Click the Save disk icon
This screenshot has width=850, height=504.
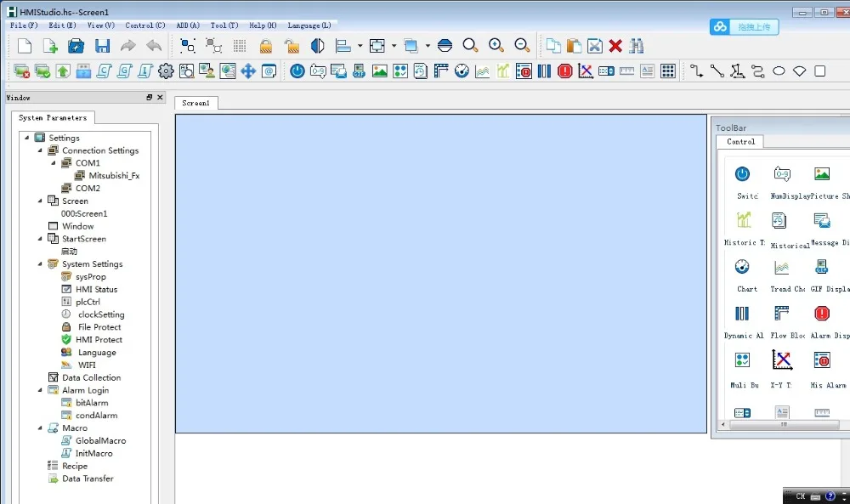tap(103, 46)
